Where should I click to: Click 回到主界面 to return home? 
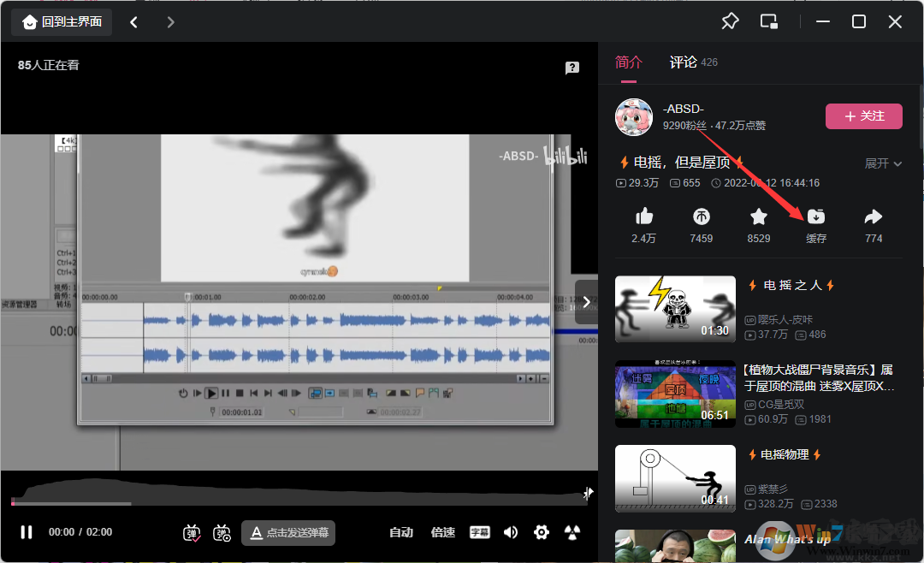click(62, 21)
